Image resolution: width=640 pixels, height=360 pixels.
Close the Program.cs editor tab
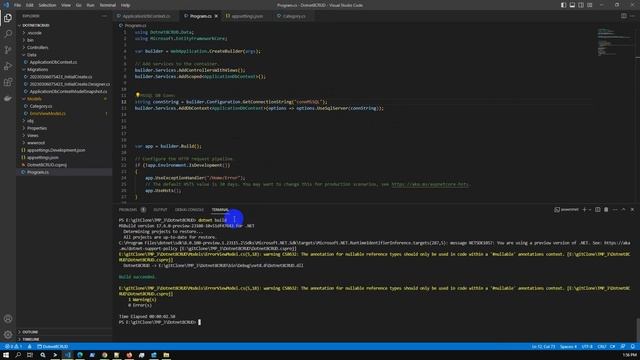coord(216,16)
